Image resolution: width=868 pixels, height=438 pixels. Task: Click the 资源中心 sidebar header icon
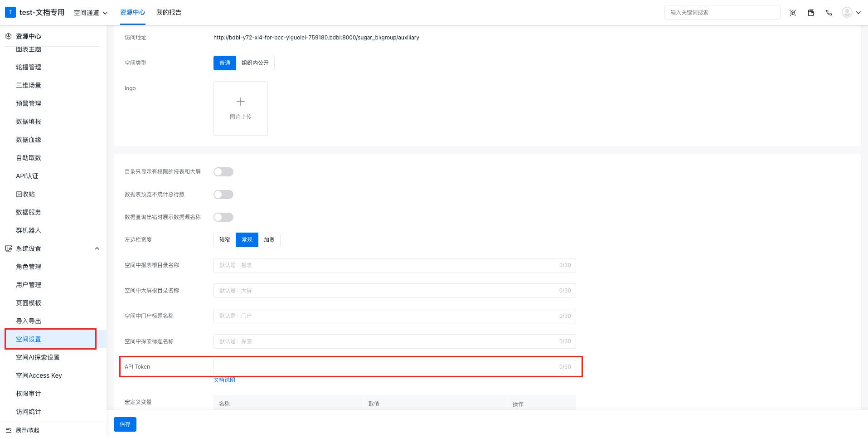8,36
